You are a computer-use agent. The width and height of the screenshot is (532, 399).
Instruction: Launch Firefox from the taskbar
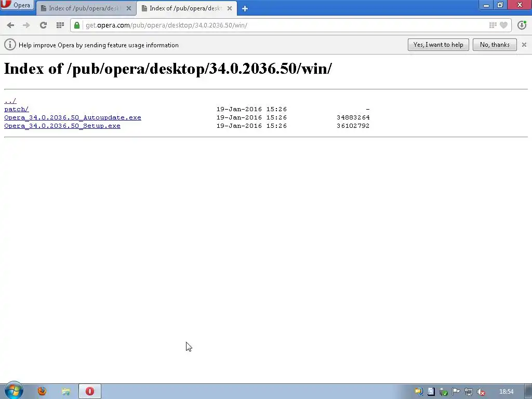pos(42,391)
